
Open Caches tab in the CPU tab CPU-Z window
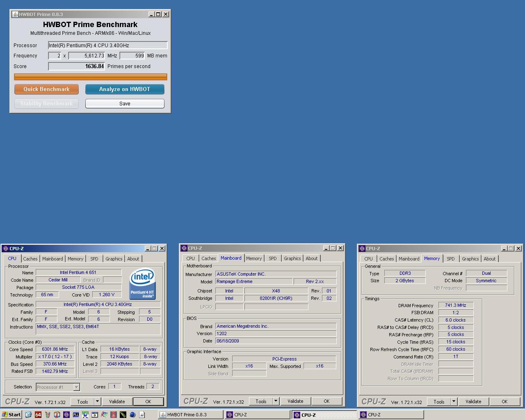pyautogui.click(x=30, y=259)
